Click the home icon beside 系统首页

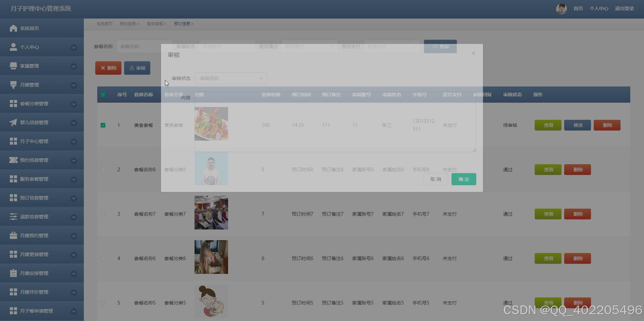pyautogui.click(x=13, y=28)
